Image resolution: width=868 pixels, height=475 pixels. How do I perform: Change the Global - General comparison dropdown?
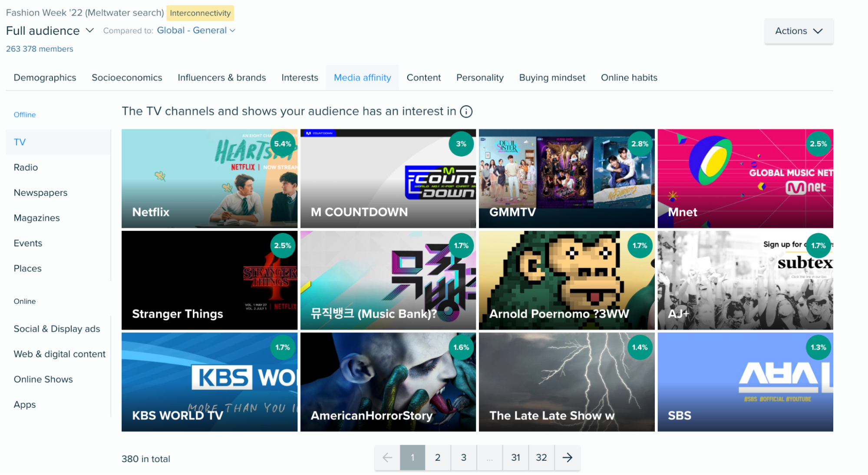pos(196,30)
